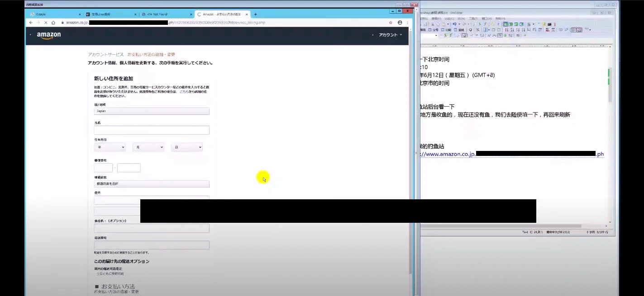Open the 比较(C) menu in EmEditor
The height and width of the screenshot is (296, 644).
[x=449, y=19]
